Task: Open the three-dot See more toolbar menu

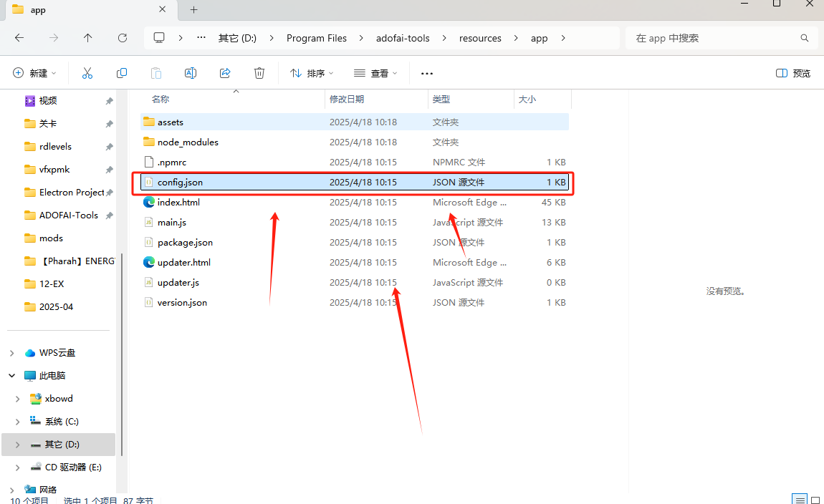Action: click(427, 74)
